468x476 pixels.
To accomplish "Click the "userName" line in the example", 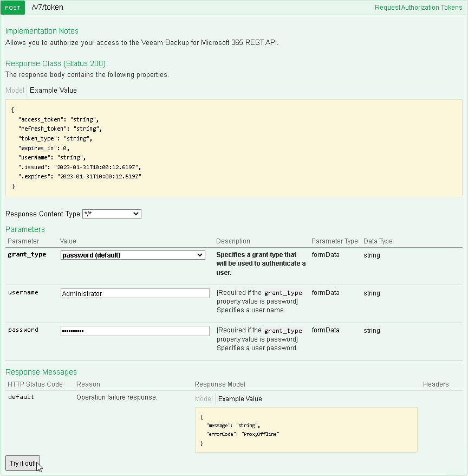I will 52,158.
